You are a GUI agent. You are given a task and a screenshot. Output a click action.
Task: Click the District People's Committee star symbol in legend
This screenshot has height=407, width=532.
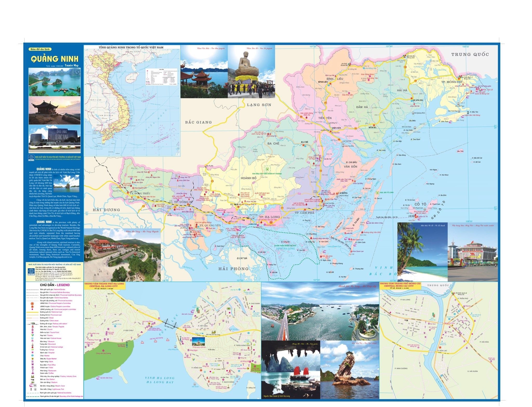32,307
